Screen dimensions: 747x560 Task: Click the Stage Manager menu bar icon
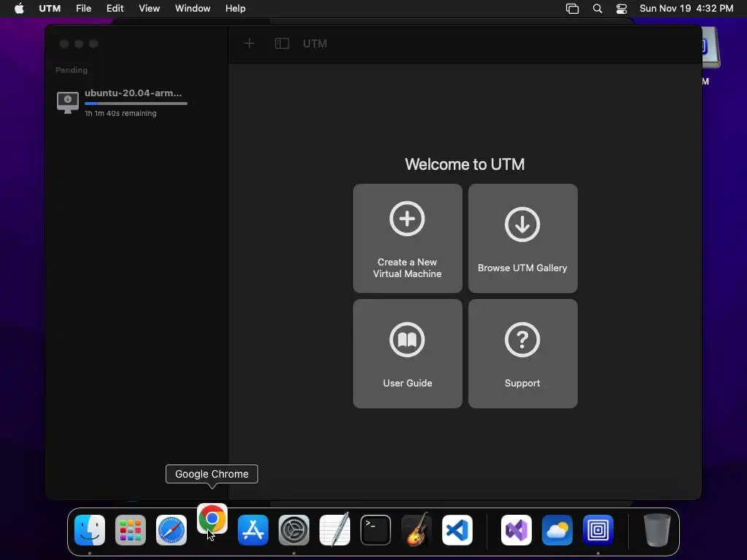(572, 9)
